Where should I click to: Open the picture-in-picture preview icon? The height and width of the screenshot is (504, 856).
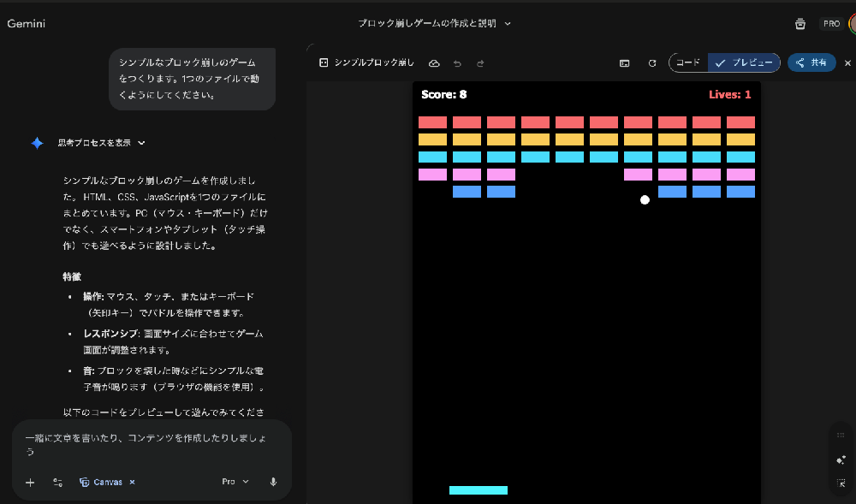coord(624,62)
